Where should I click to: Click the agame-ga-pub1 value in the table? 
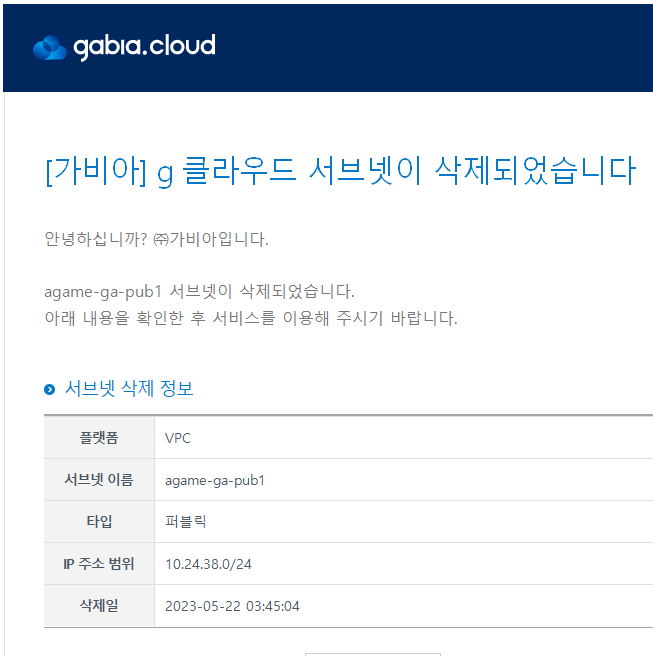click(x=215, y=480)
